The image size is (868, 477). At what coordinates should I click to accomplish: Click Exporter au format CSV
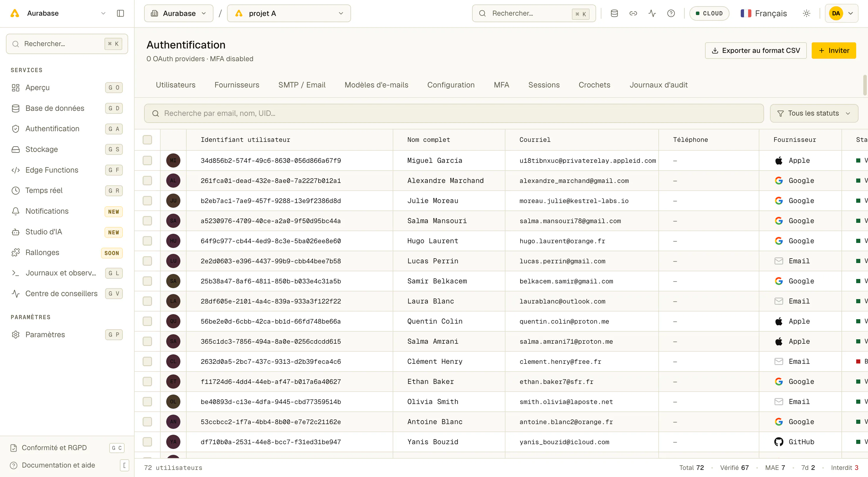tap(756, 51)
